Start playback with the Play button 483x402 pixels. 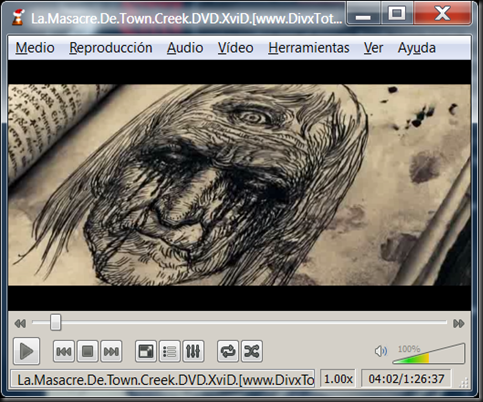coord(27,351)
